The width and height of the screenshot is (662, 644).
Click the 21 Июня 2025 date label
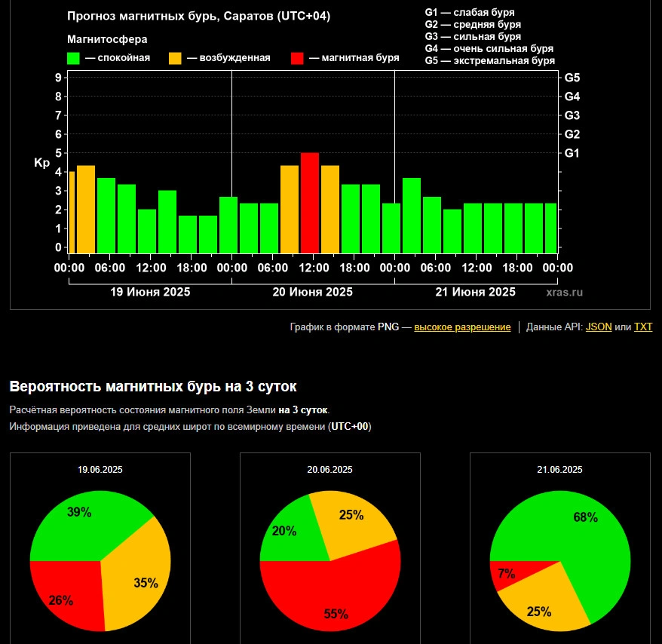coord(476,292)
